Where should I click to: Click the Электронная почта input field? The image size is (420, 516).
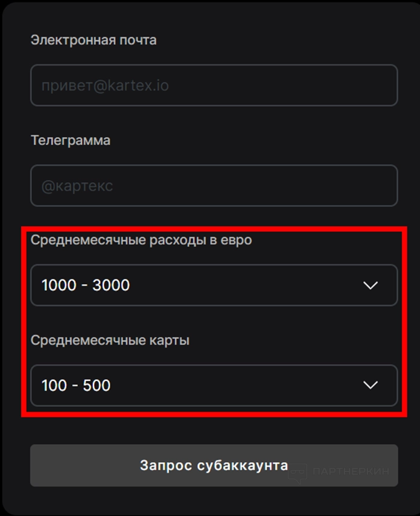[214, 85]
